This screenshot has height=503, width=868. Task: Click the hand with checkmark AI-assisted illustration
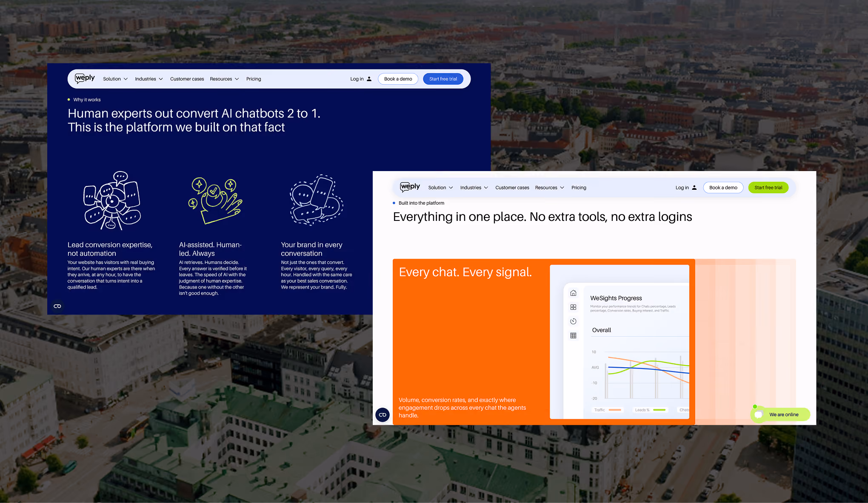(215, 200)
